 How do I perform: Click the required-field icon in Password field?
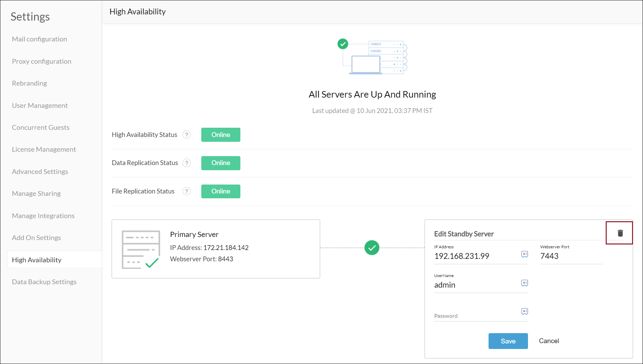pyautogui.click(x=525, y=311)
